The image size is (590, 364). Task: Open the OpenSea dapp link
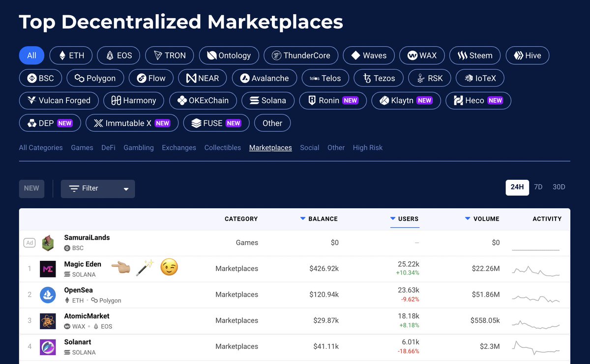79,290
